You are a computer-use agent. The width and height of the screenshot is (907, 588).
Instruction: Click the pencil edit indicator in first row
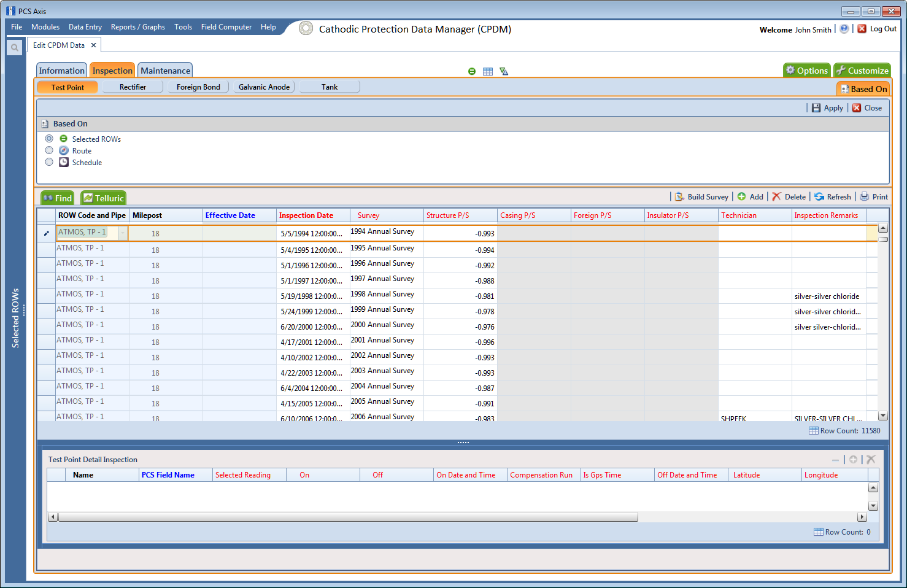point(46,233)
